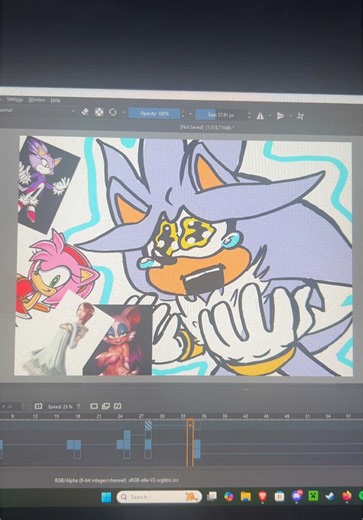Select blue keyframe after frame 34 playhead
This screenshot has width=363, height=520.
point(197,449)
